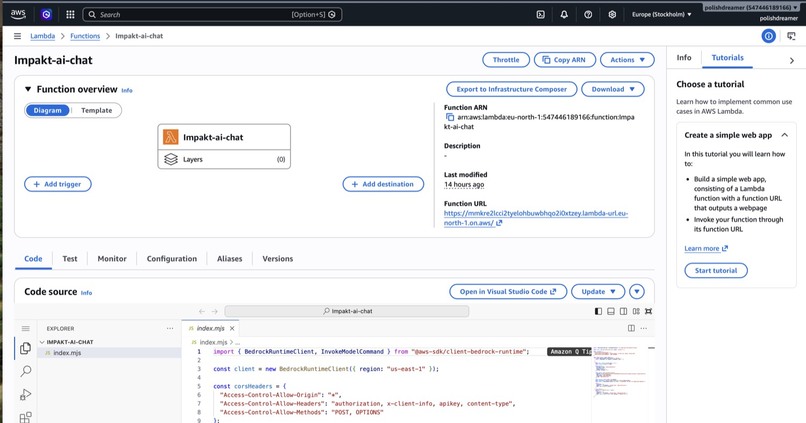Toggle bottom panel layout icon

611,311
